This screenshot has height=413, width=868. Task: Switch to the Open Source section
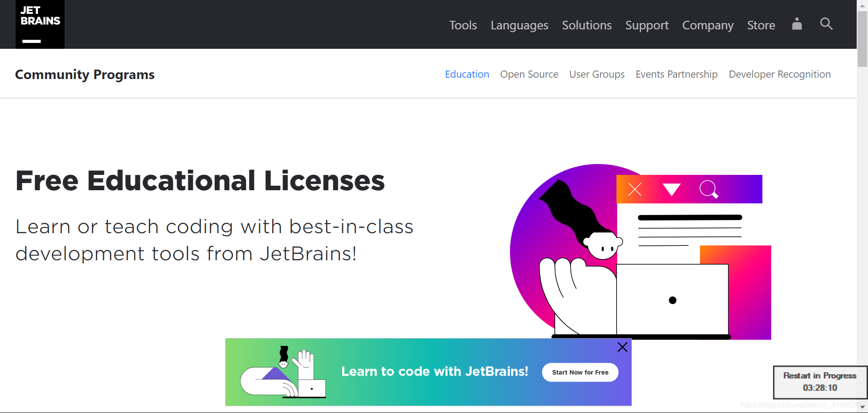[529, 74]
